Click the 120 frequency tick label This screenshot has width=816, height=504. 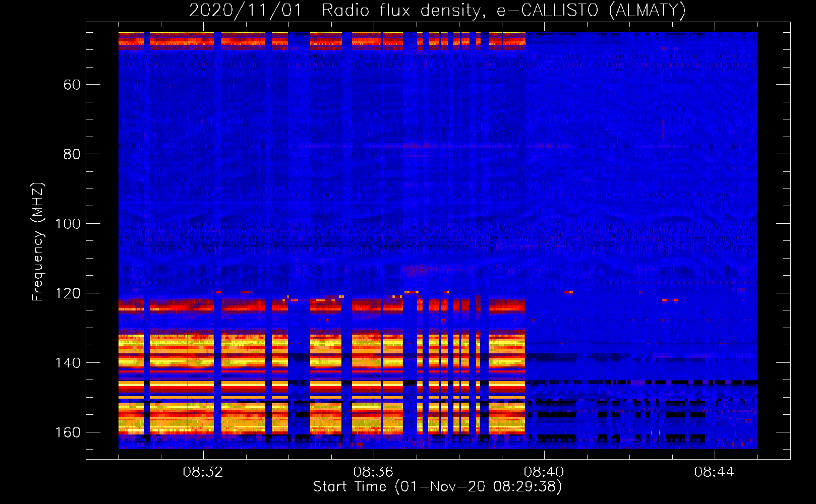(68, 293)
